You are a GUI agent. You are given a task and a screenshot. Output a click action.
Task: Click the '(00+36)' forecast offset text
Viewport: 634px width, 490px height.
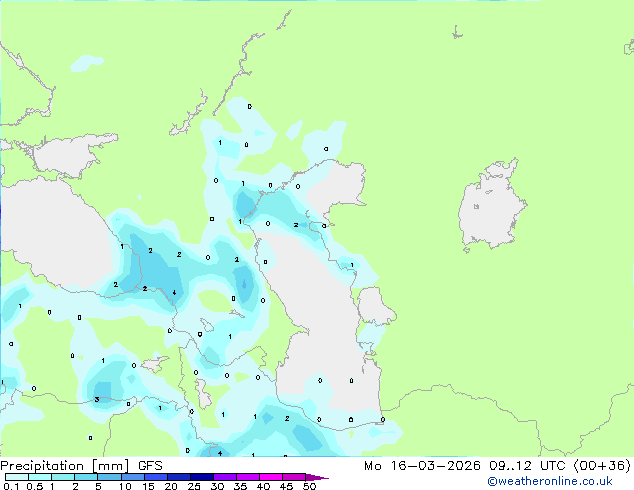pyautogui.click(x=602, y=466)
